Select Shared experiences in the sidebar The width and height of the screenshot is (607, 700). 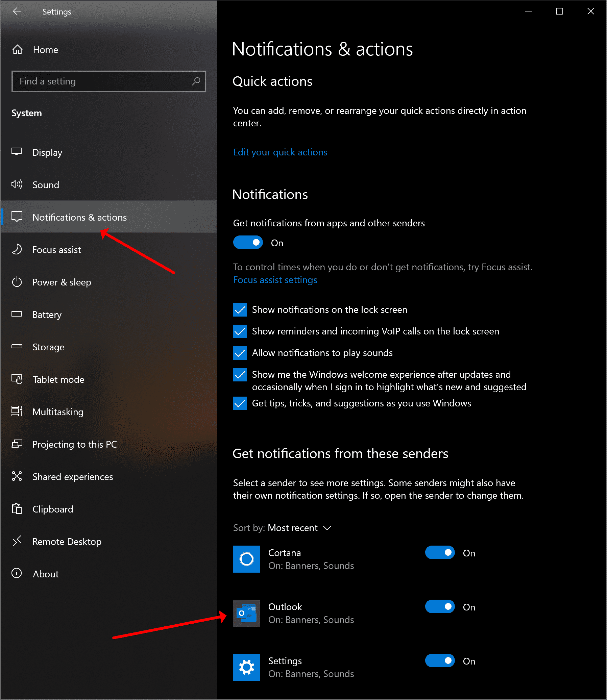coord(108,477)
